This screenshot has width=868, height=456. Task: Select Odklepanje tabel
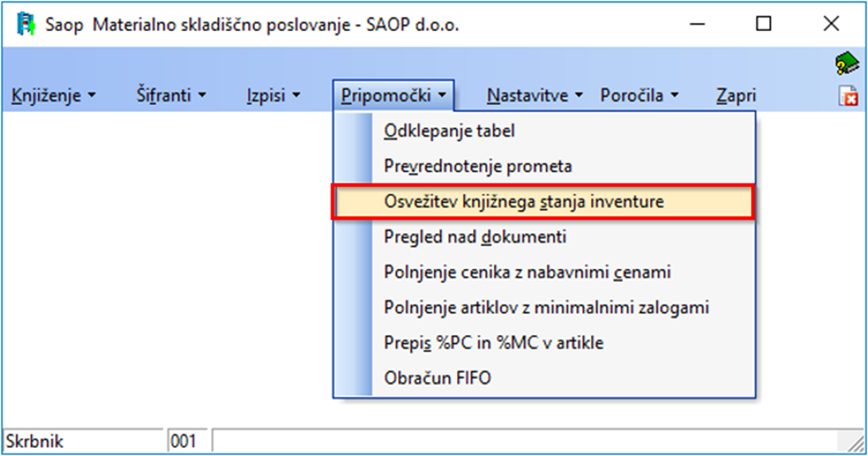coord(544,131)
